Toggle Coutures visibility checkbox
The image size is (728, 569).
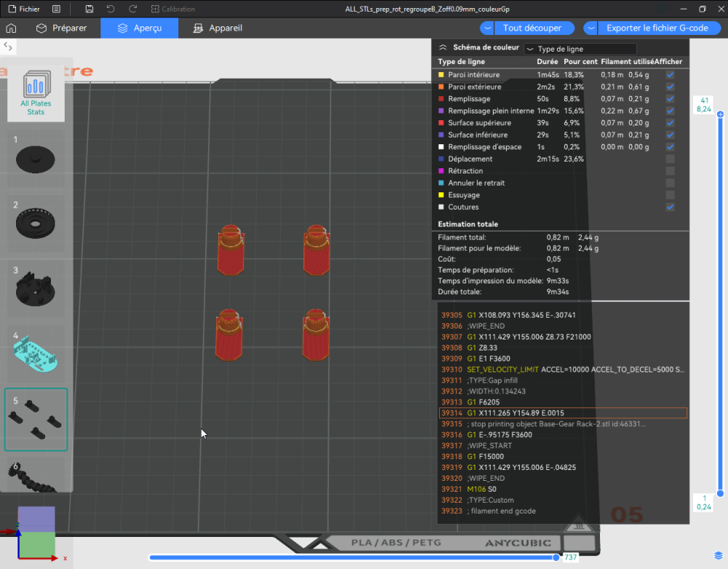[670, 207]
